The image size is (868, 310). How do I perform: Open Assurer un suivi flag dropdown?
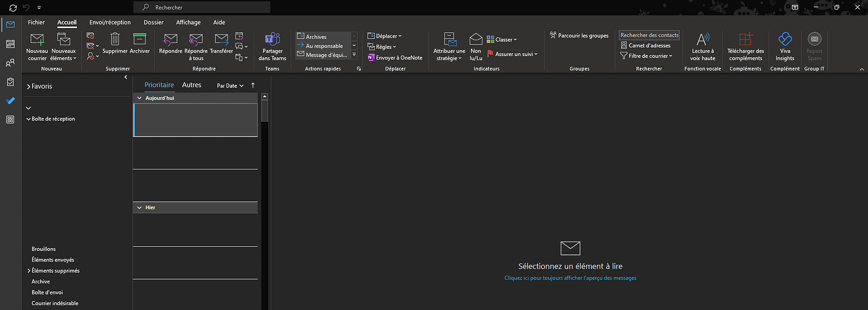coord(512,54)
